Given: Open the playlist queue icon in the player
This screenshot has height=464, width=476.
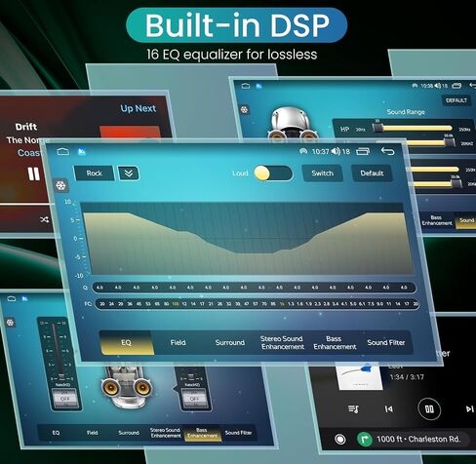Looking at the screenshot, I should (353, 408).
